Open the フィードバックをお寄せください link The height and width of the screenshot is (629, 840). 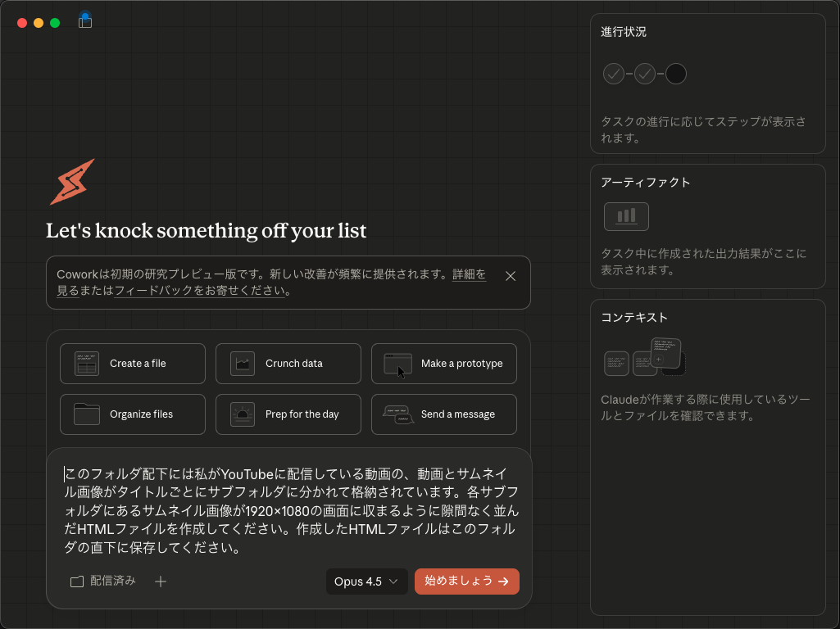pos(199,291)
